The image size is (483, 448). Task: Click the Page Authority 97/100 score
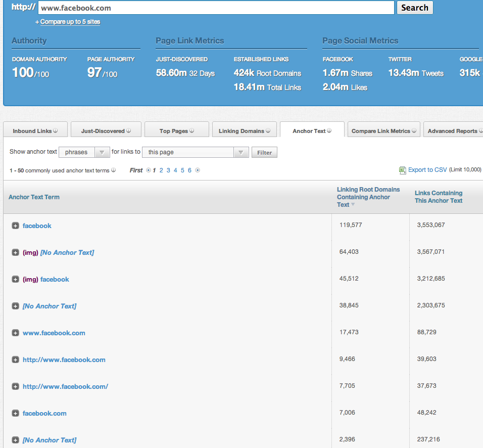102,73
